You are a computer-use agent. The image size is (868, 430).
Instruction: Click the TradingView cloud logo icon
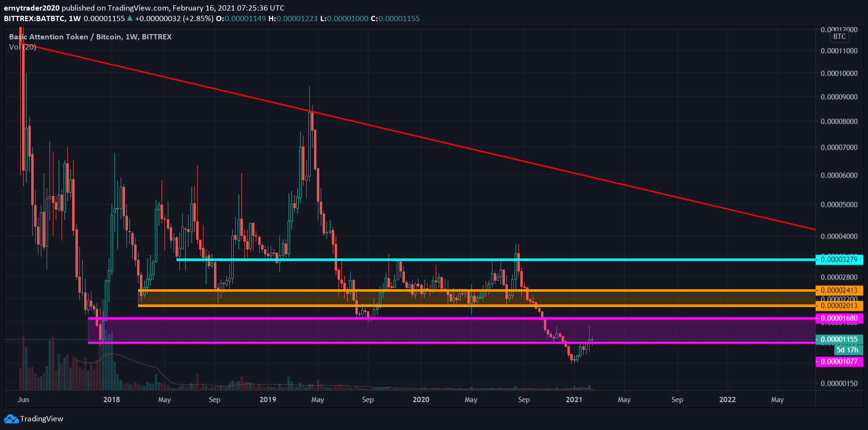12,419
